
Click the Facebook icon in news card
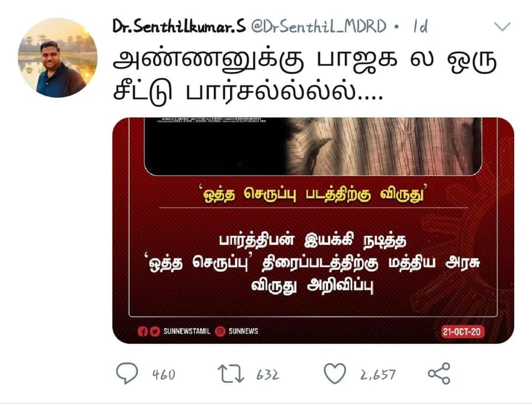tap(142, 331)
